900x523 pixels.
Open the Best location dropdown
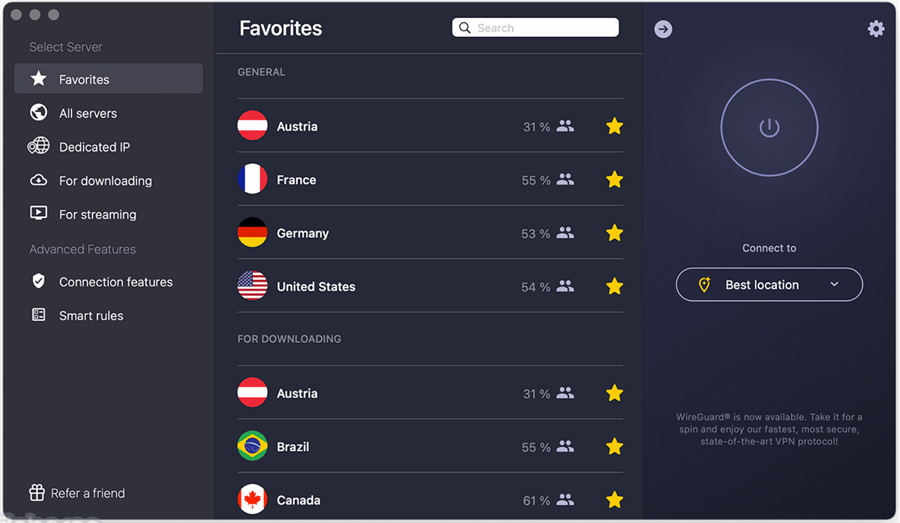(769, 285)
